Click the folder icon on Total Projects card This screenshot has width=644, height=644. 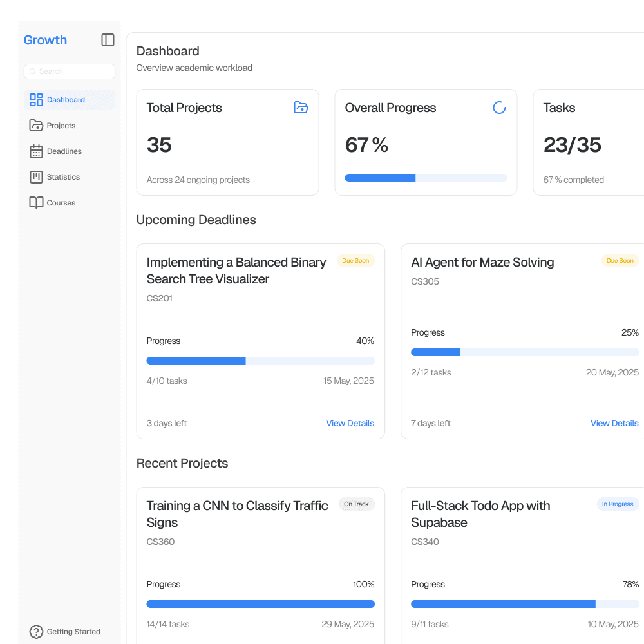pyautogui.click(x=301, y=108)
